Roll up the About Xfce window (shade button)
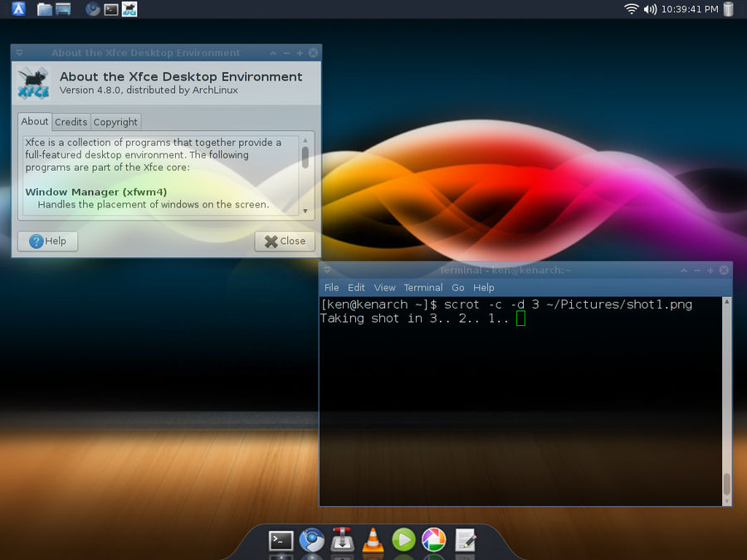 [x=273, y=53]
